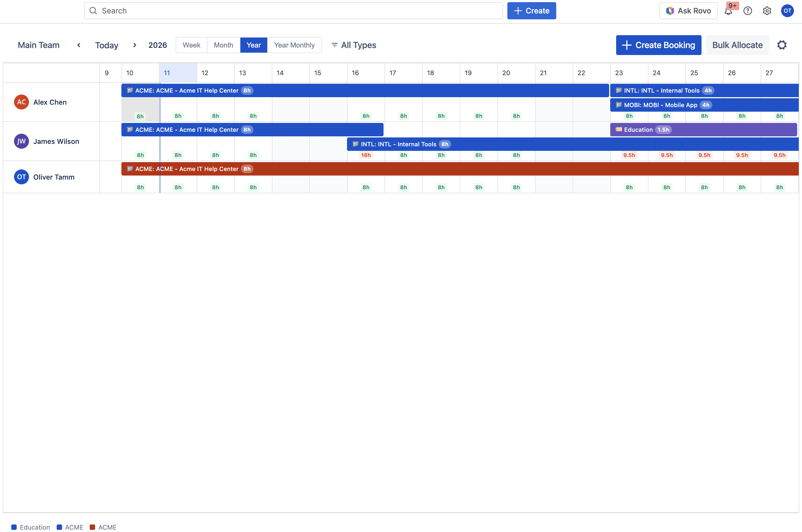
Task: Open the Main Team selector
Action: [38, 45]
